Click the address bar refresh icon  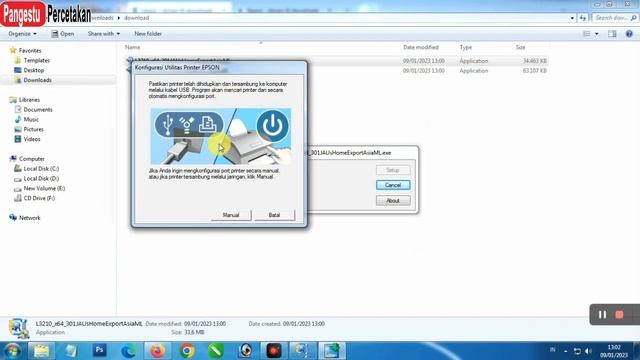tap(582, 18)
